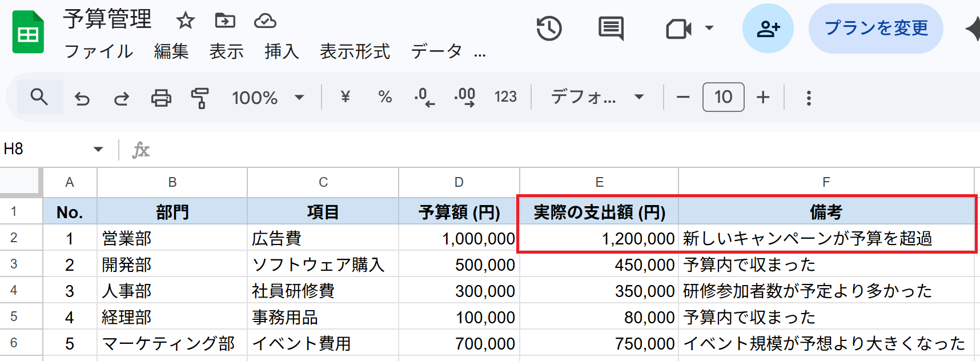Screen dimensions: 980x361
Task: Decrease font size with minus button
Action: (683, 98)
